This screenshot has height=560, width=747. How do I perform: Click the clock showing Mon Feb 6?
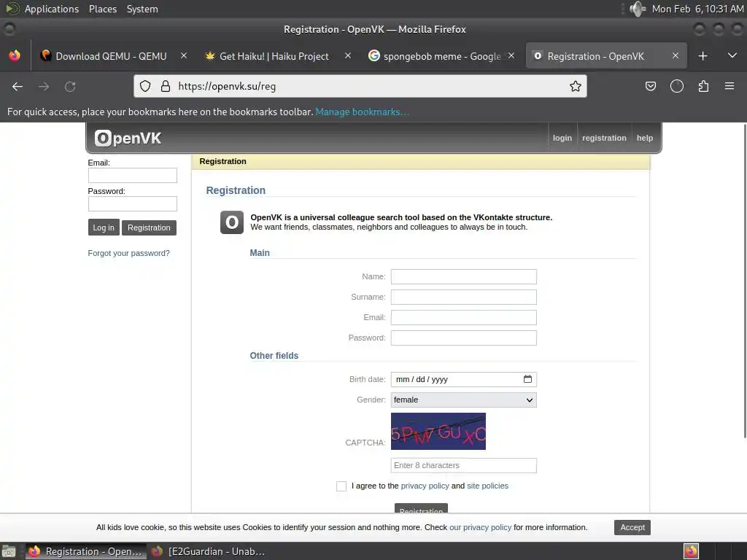coord(697,9)
